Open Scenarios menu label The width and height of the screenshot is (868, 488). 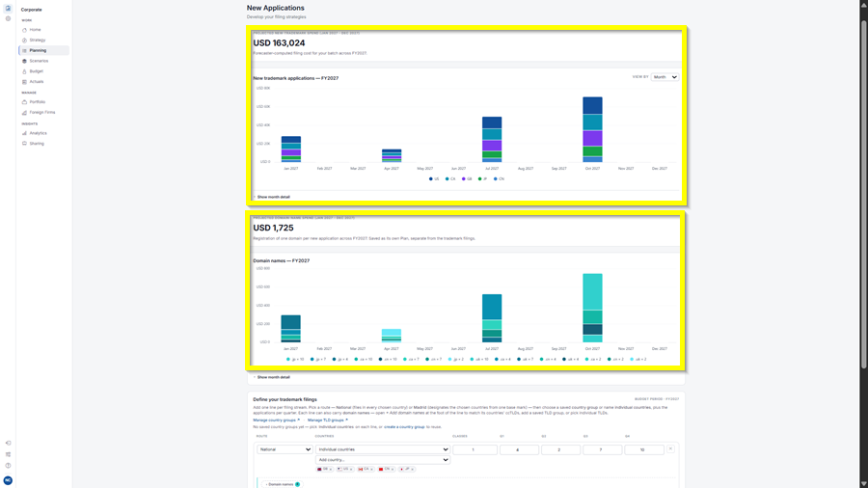point(39,61)
